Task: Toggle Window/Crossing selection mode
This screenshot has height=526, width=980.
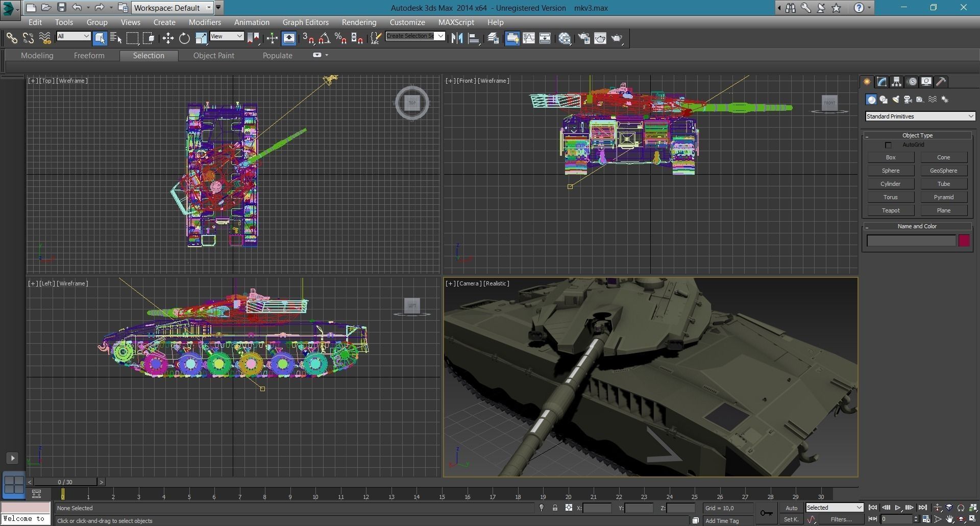Action: [149, 38]
